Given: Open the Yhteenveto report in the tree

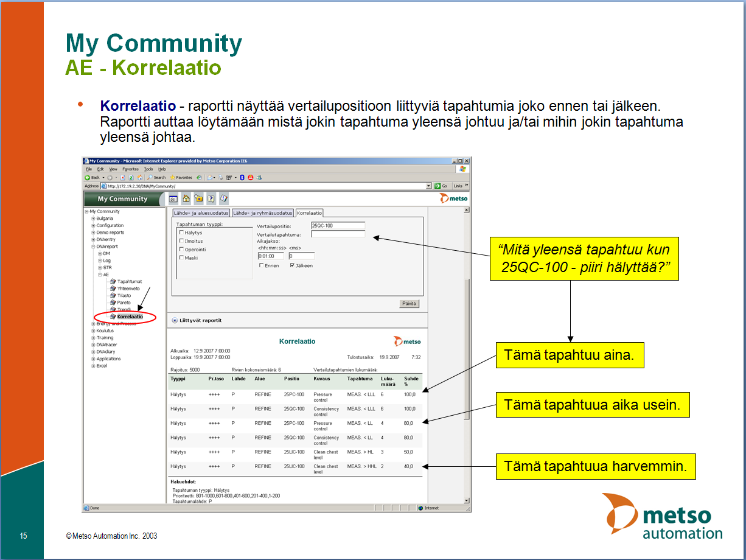Looking at the screenshot, I should (128, 289).
